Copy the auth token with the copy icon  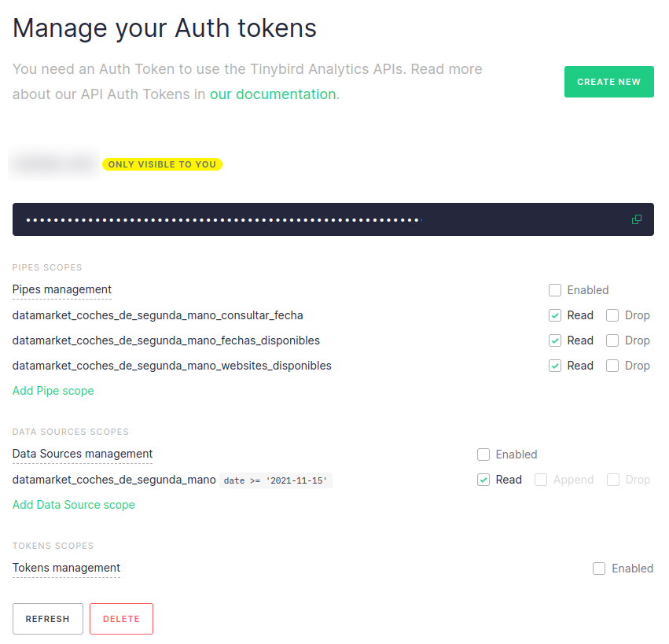tap(637, 219)
